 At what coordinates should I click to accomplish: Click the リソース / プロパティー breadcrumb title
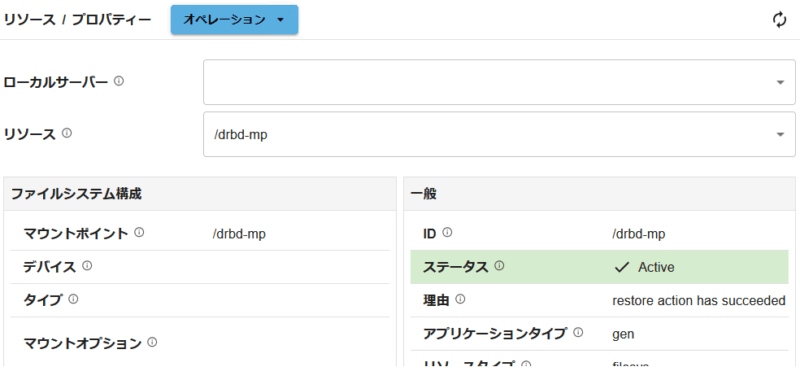pos(77,20)
